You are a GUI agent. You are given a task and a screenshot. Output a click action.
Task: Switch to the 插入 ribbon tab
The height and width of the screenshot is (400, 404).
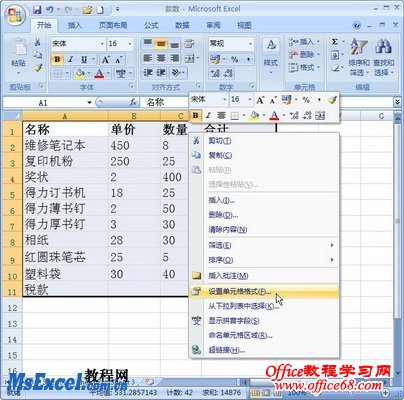tap(75, 25)
